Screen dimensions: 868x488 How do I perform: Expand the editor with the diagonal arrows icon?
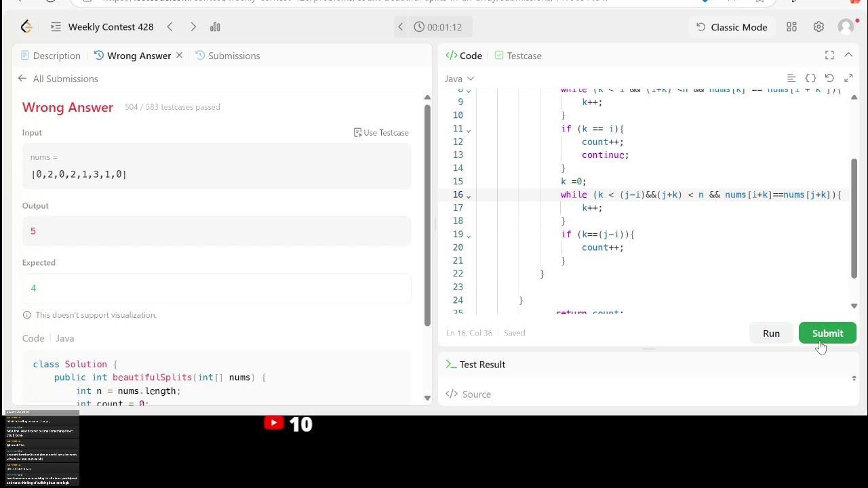[x=848, y=79]
